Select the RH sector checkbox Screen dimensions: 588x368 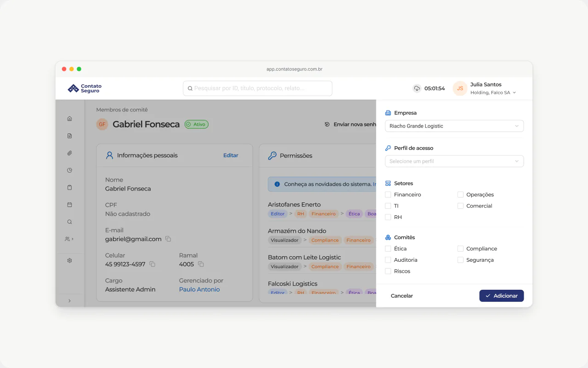click(x=388, y=217)
